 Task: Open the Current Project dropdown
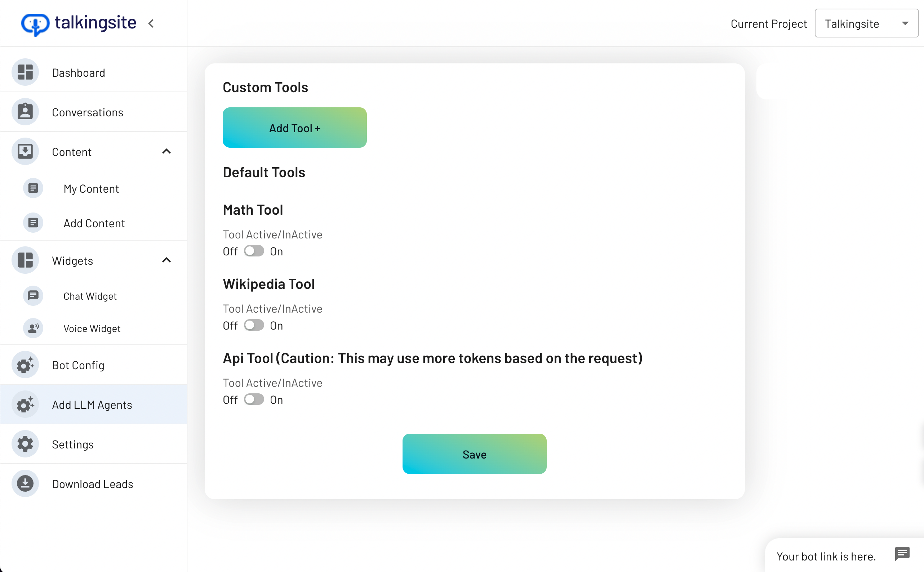[x=866, y=23]
